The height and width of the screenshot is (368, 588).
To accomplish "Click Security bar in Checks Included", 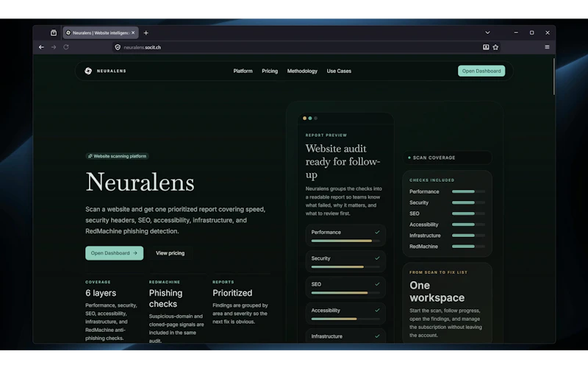I will 468,202.
